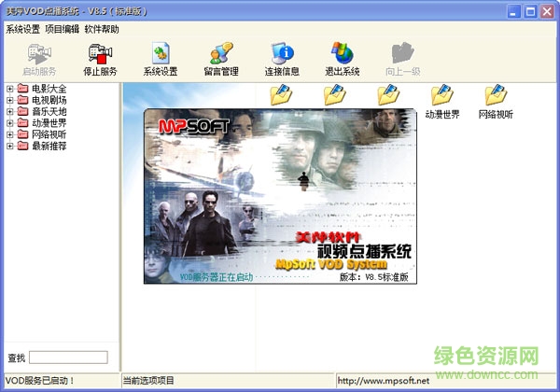Select 网络视听 label in the tree
Image resolution: width=560 pixels, height=392 pixels.
49,134
